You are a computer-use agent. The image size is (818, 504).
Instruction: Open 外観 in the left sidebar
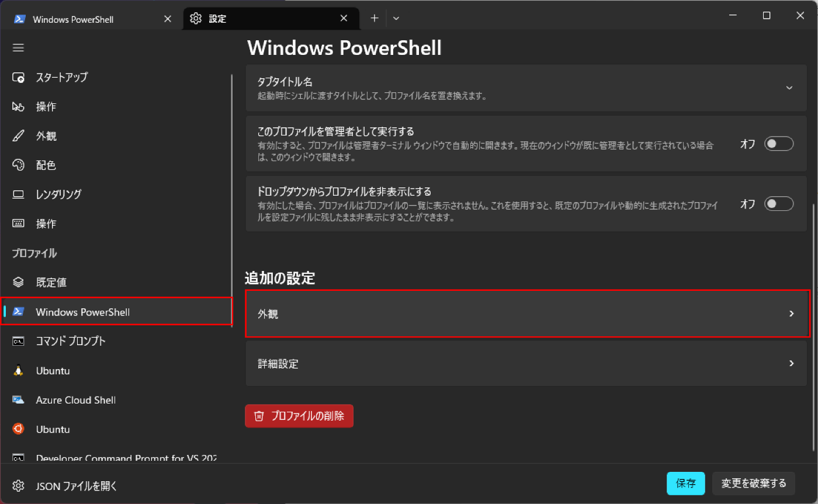(x=116, y=136)
